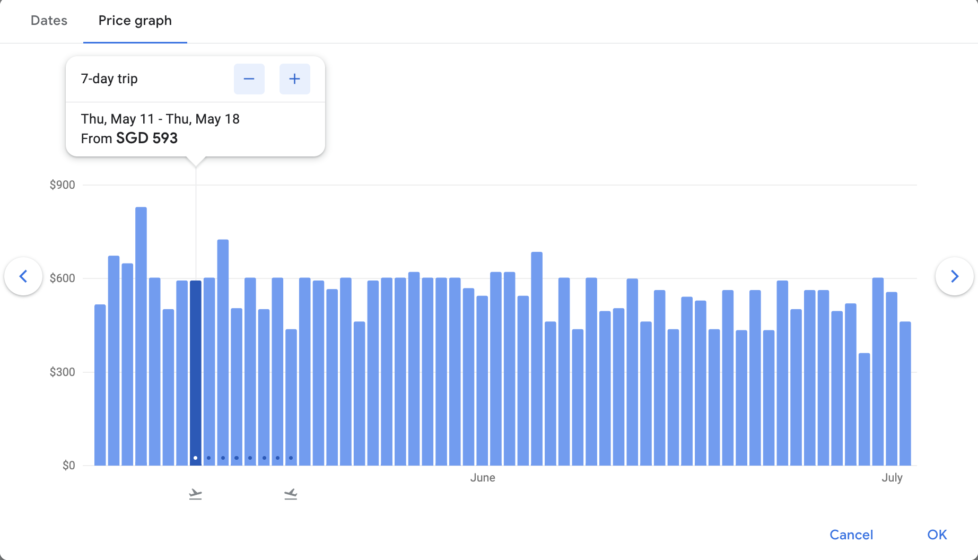Switch to the Dates tab
The image size is (978, 560).
(x=49, y=21)
